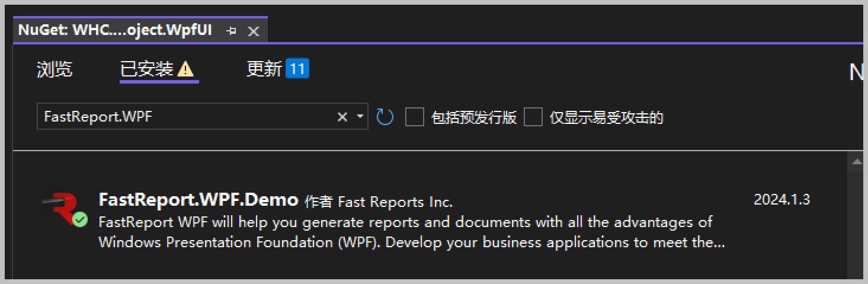Click the package list scroll-up arrow

857,162
